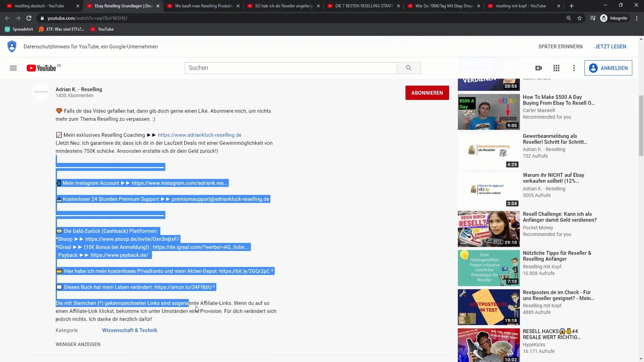Open 'Restposten.de im Check' video thumbnail
This screenshot has width=644, height=362.
(489, 307)
